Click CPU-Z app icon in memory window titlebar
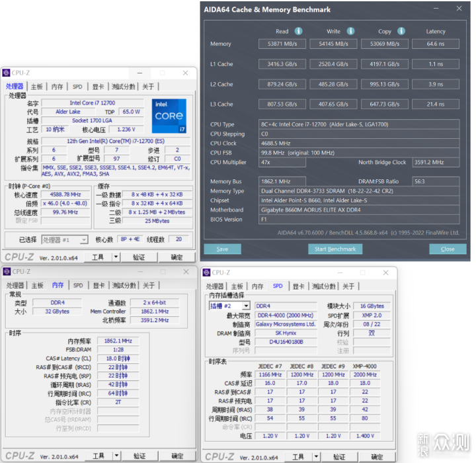476x463 pixels. tap(7, 271)
